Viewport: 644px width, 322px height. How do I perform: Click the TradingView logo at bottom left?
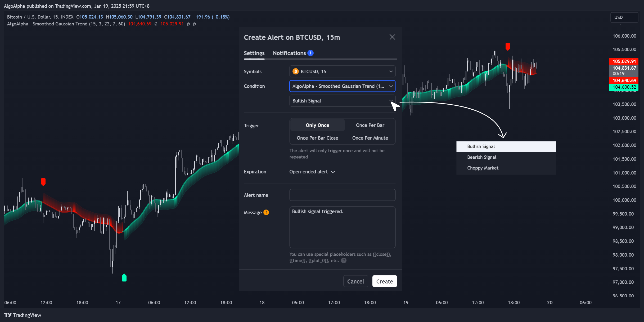(22, 315)
